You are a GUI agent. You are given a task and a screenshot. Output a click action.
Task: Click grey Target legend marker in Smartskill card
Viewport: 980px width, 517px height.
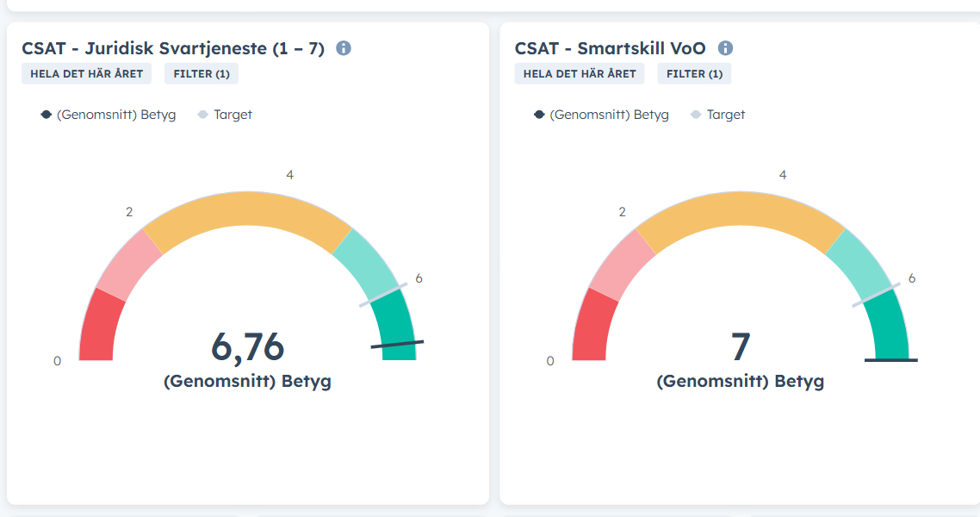[x=696, y=115]
